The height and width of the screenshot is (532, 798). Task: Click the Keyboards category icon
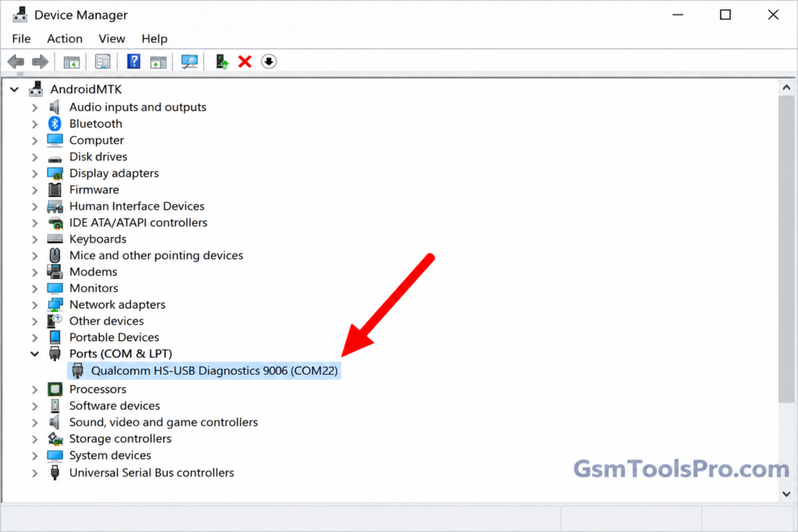tap(55, 239)
